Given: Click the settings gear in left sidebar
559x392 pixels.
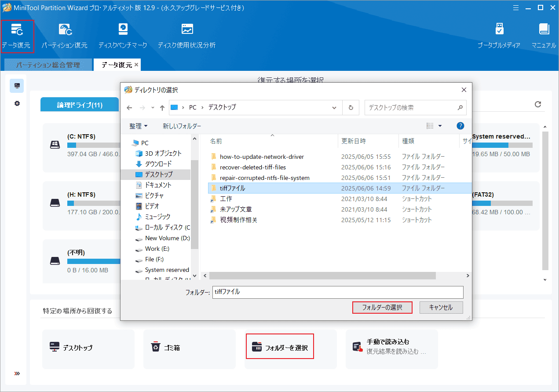Looking at the screenshot, I should tap(17, 103).
